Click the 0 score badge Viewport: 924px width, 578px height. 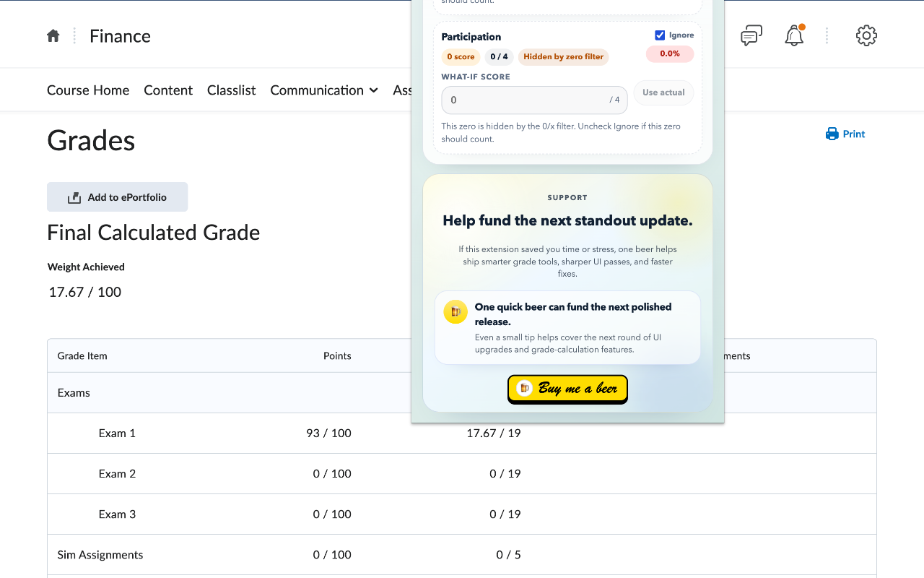click(461, 57)
